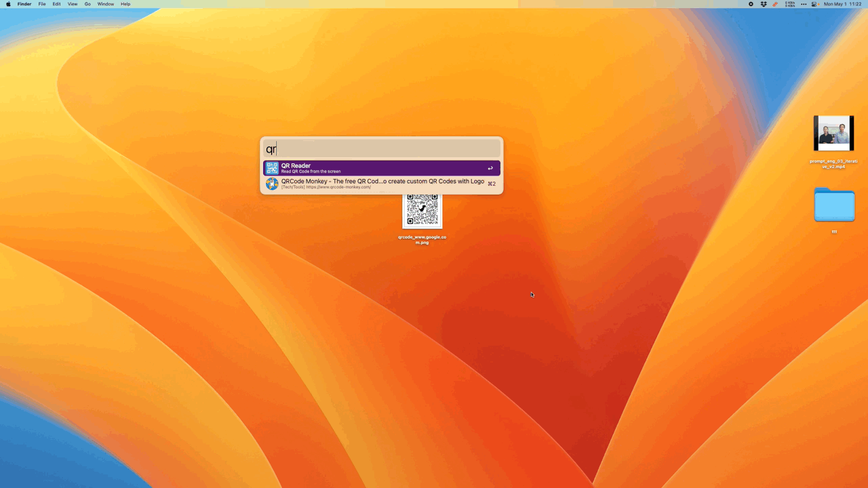Click the QRCode Monkey bookmark icon
Screen dimensions: 868x488
(272, 184)
